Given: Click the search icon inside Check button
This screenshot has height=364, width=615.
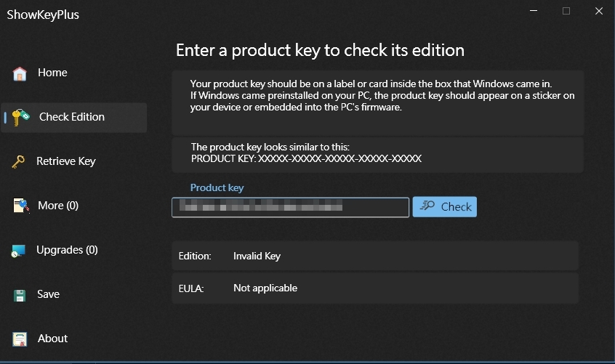Looking at the screenshot, I should (x=427, y=206).
